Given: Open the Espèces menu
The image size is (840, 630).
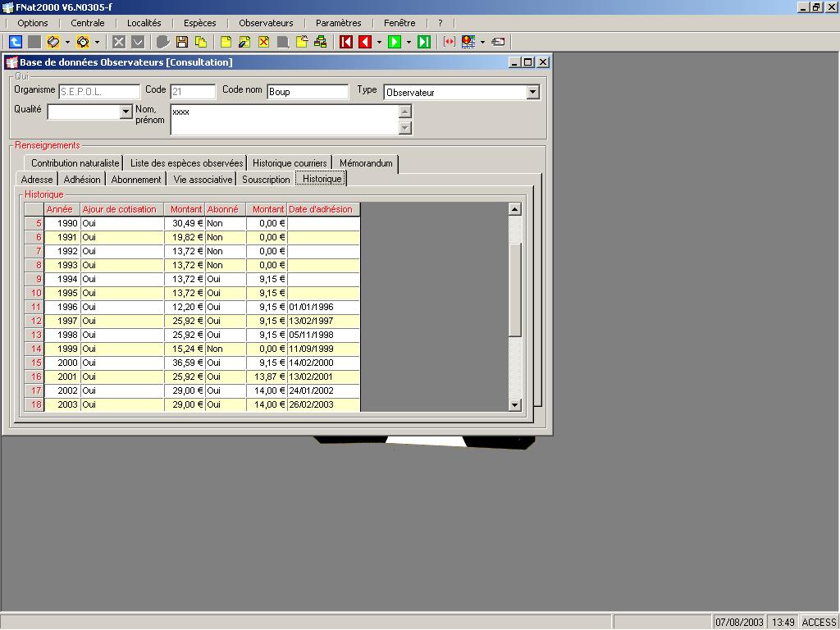Looking at the screenshot, I should tap(200, 23).
